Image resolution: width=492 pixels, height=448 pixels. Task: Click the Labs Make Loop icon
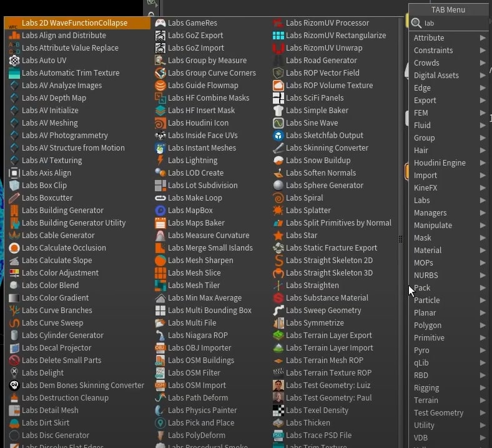coord(160,198)
